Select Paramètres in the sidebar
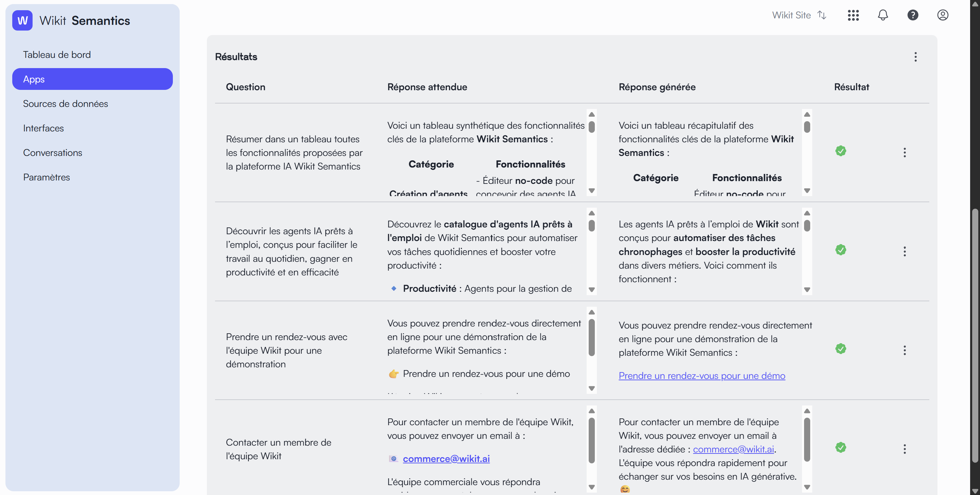 [x=46, y=177]
